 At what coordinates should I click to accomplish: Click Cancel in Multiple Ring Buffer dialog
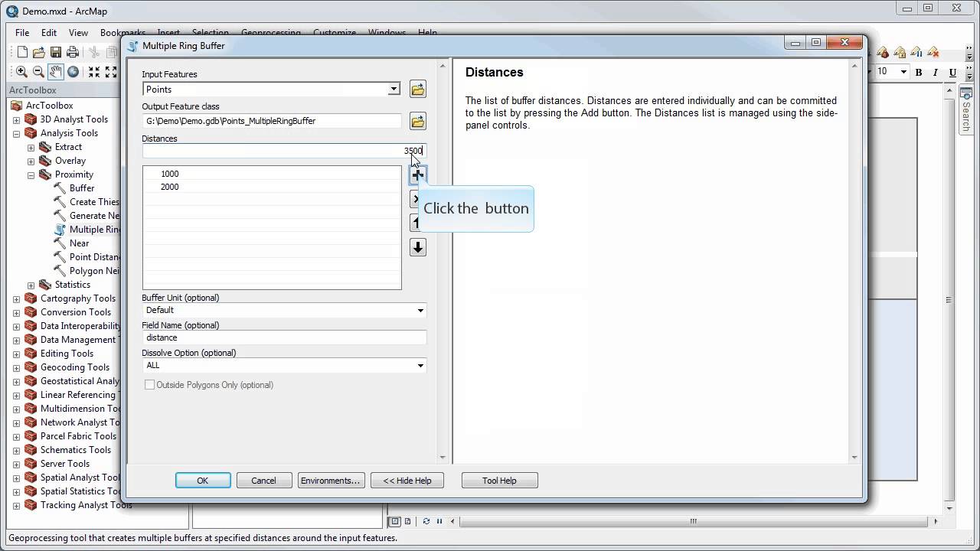point(263,481)
